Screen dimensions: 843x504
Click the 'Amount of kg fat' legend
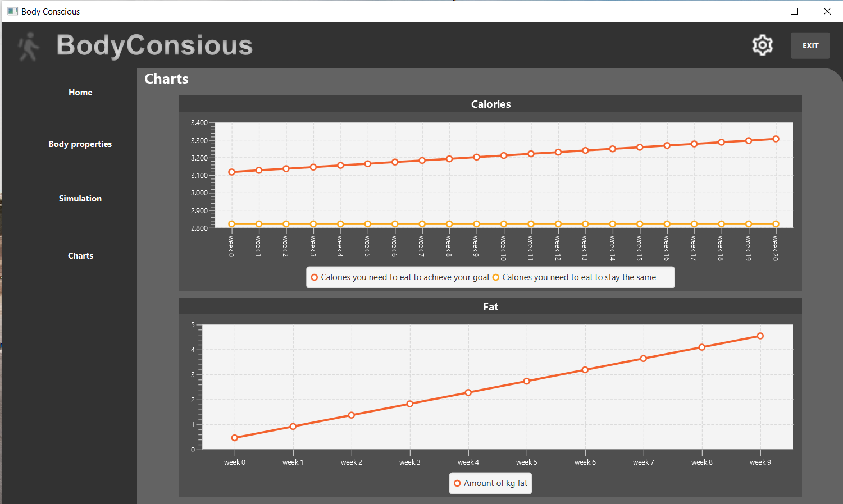click(x=490, y=483)
